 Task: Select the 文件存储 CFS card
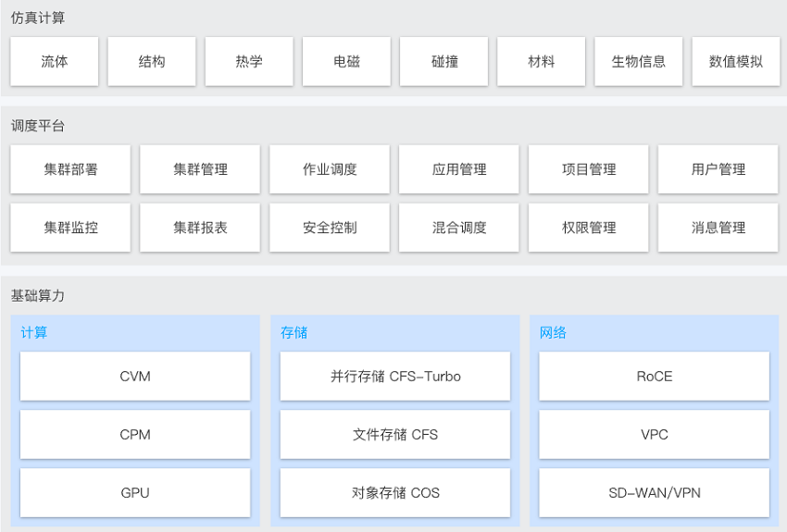point(395,434)
